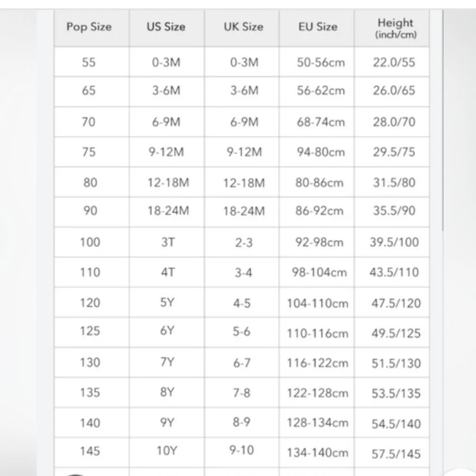Viewport: 476px width, 476px height.
Task: Click the EU Size column header
Action: coord(317,27)
